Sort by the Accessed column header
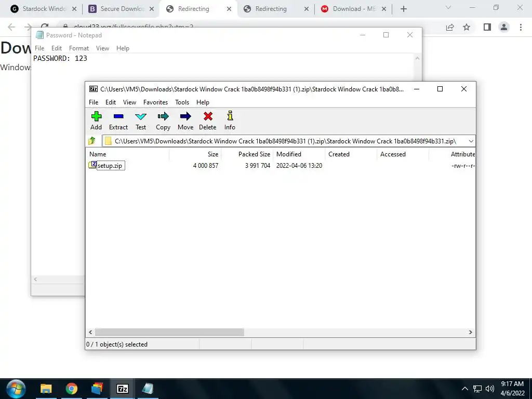The image size is (532, 399). pyautogui.click(x=403, y=154)
